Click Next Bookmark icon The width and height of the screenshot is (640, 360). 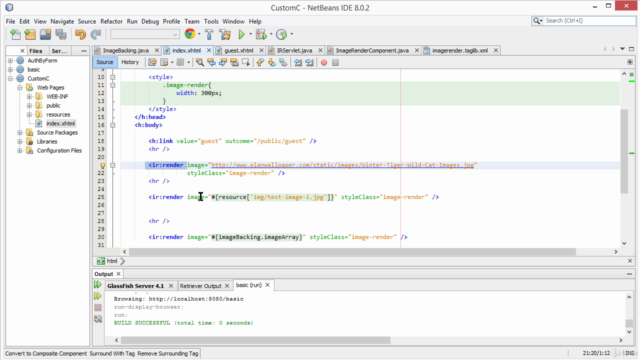coord(271,62)
